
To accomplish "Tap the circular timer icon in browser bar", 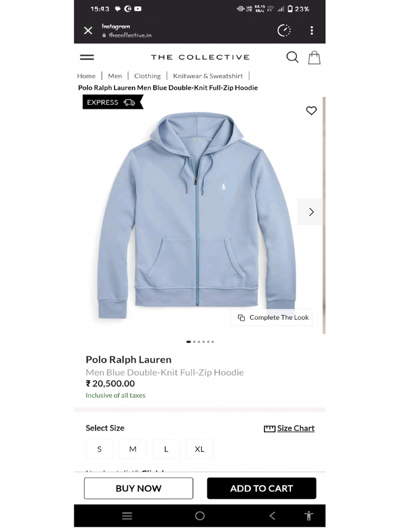I will [284, 31].
